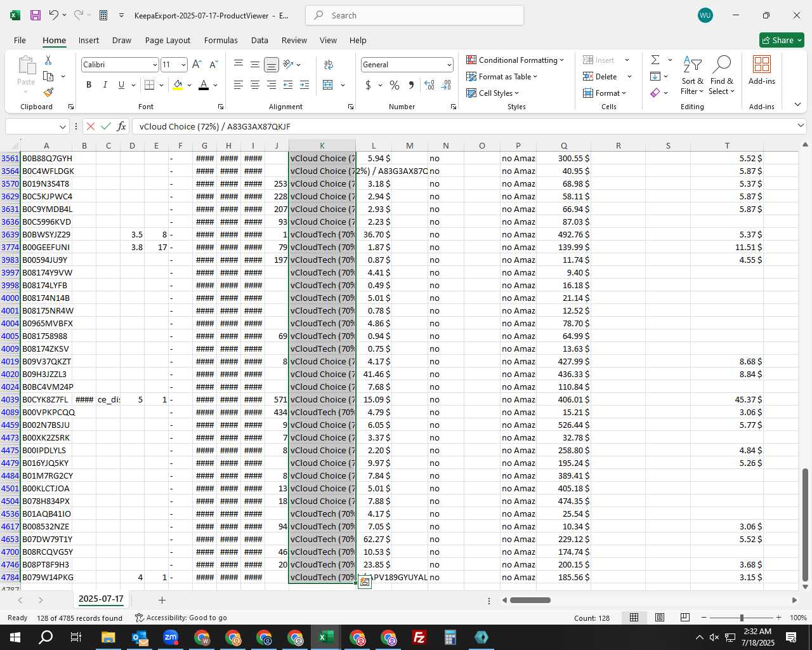This screenshot has width=812, height=650.
Task: Click the Insert Function fx icon
Action: tap(122, 126)
